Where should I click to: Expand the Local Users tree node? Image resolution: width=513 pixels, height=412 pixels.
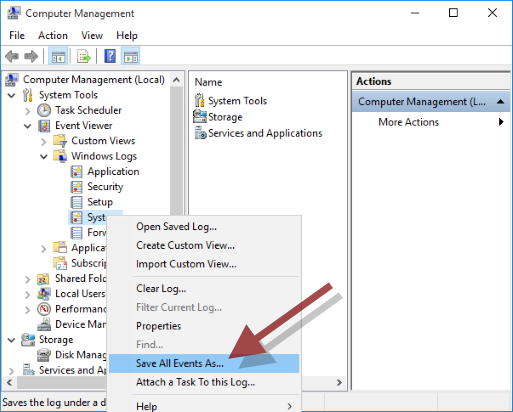28,295
